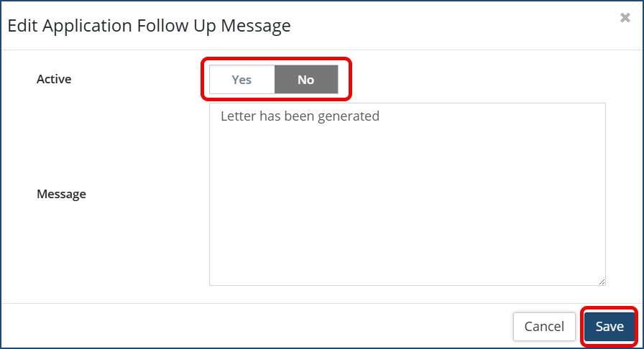
Task: Click the Edit Application Follow Up Message title
Action: coord(149,26)
